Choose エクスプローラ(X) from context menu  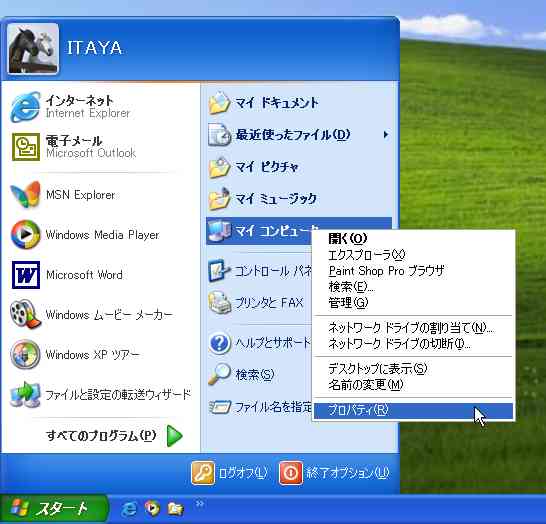coord(413,255)
